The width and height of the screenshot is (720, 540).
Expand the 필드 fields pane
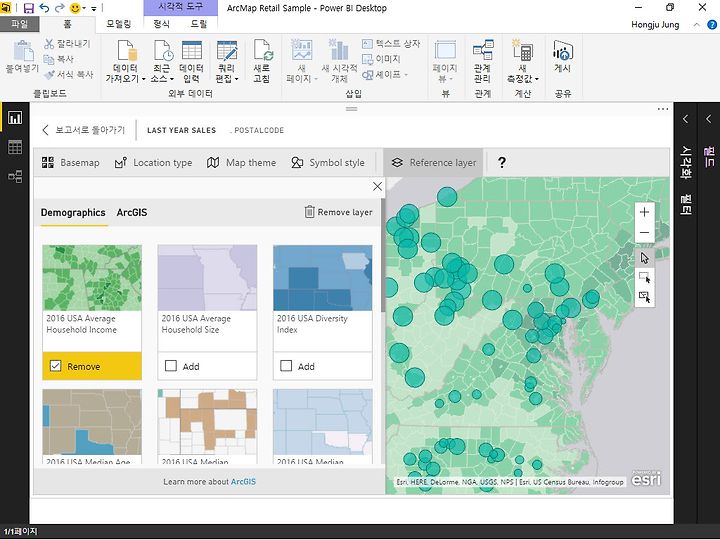[709, 119]
